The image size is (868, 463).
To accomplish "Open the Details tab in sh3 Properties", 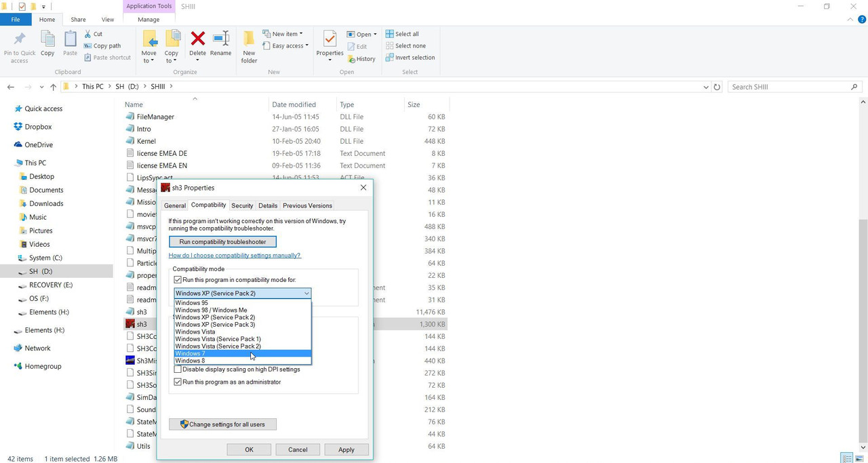I will point(268,205).
